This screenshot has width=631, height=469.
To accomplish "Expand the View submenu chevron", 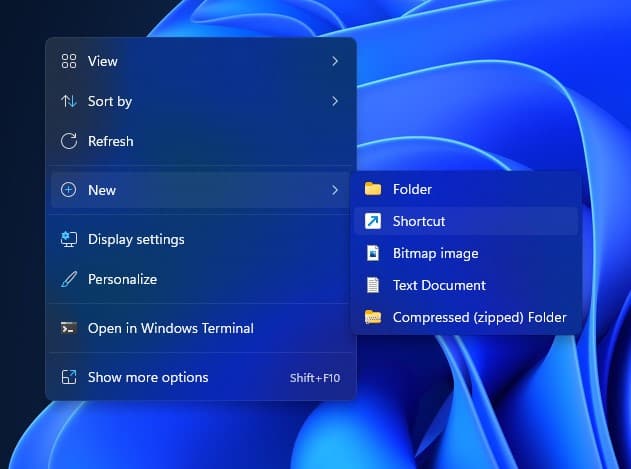I will pos(335,61).
